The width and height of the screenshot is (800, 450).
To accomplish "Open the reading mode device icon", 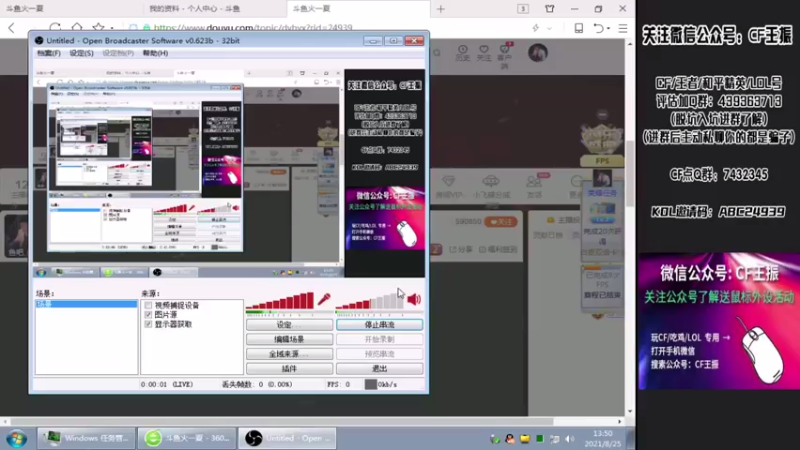I will (579, 28).
